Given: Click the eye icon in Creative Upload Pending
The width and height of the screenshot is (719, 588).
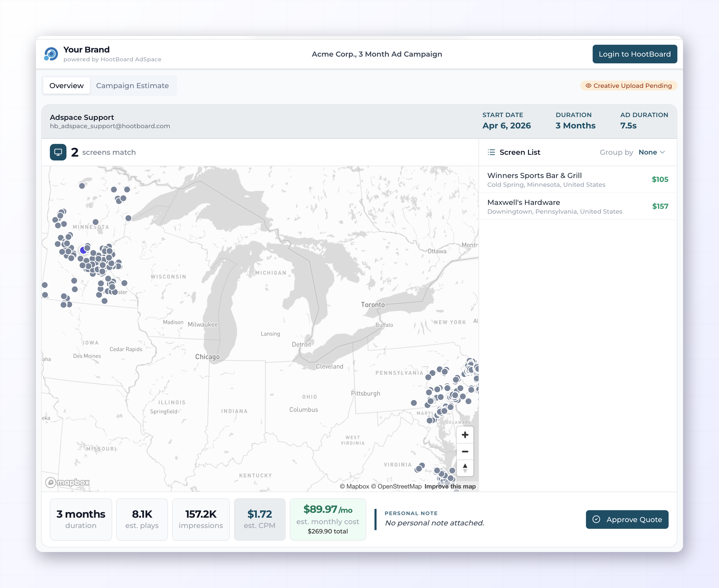Looking at the screenshot, I should (588, 86).
